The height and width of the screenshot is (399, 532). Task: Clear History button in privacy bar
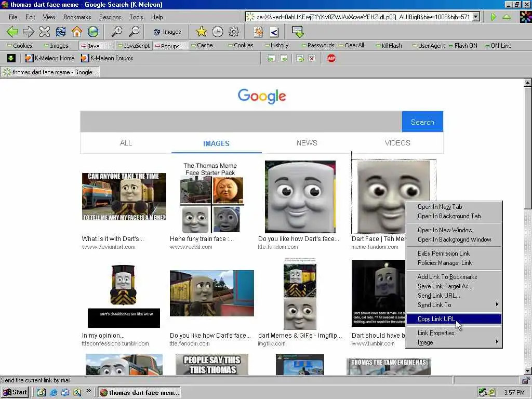pyautogui.click(x=277, y=46)
